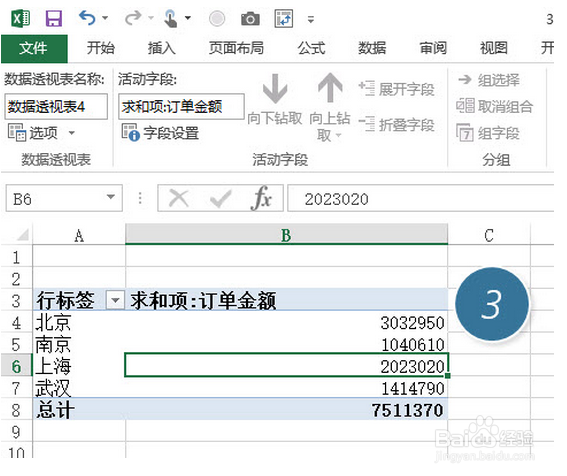Edit the pivot table name field 数据透视表4

56,106
